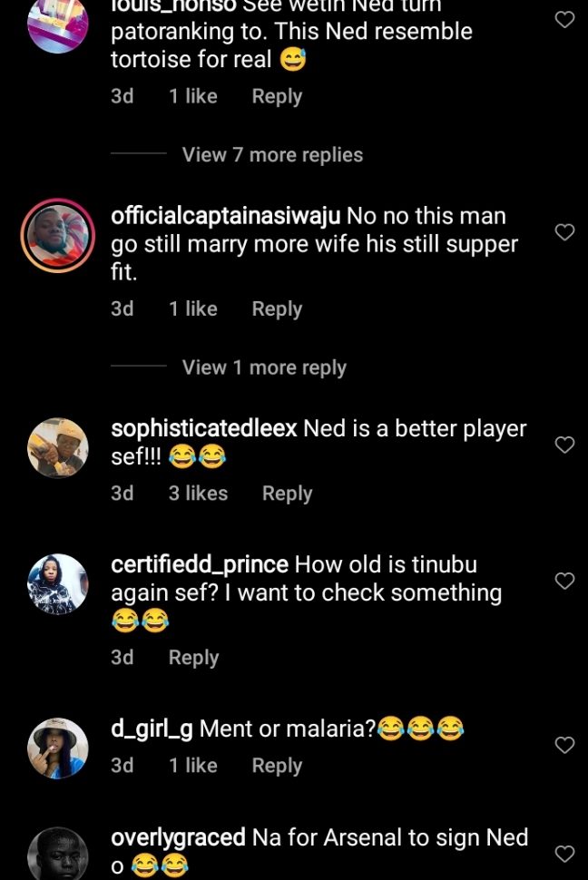Like the officialcaptainasiwaju comment with heart
The image size is (588, 880).
tap(564, 232)
